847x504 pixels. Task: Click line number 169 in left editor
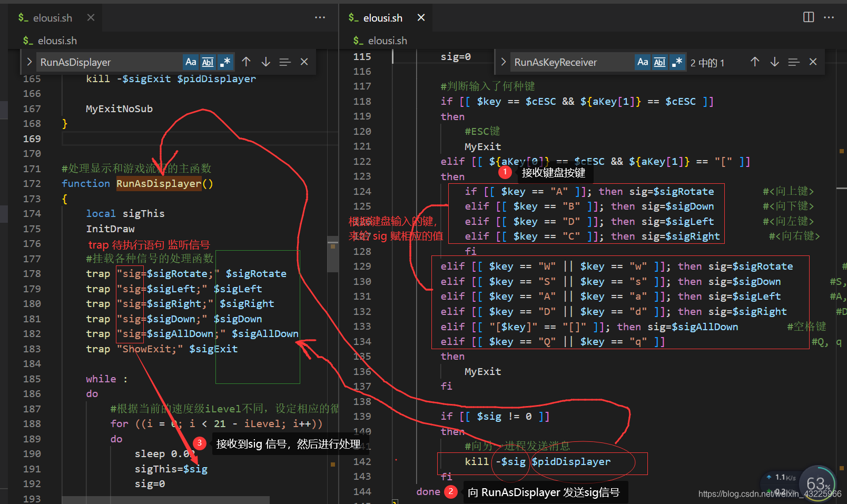tap(32, 139)
